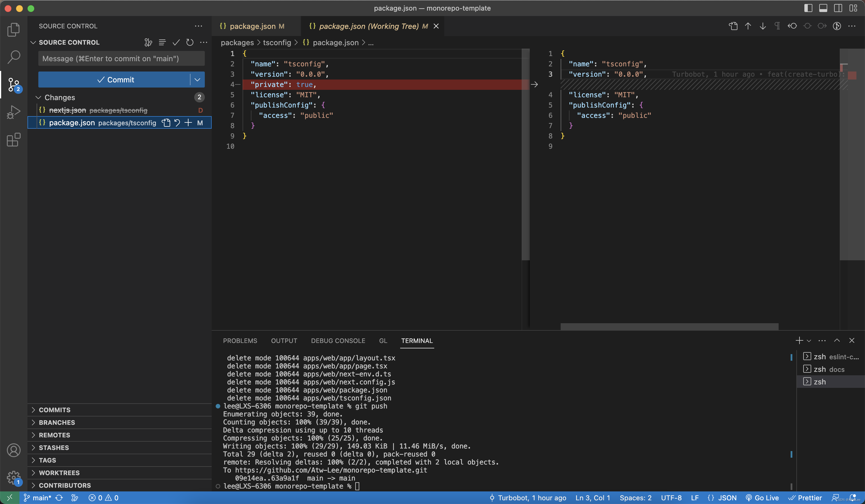This screenshot has width=865, height=504.
Task: Open Manage settings gear icon
Action: click(x=13, y=478)
